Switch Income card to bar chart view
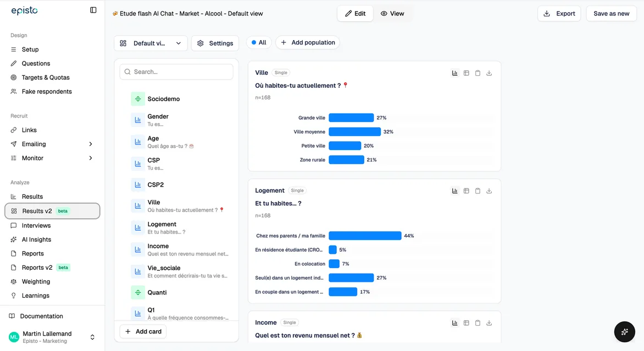644x351 pixels. [454, 323]
